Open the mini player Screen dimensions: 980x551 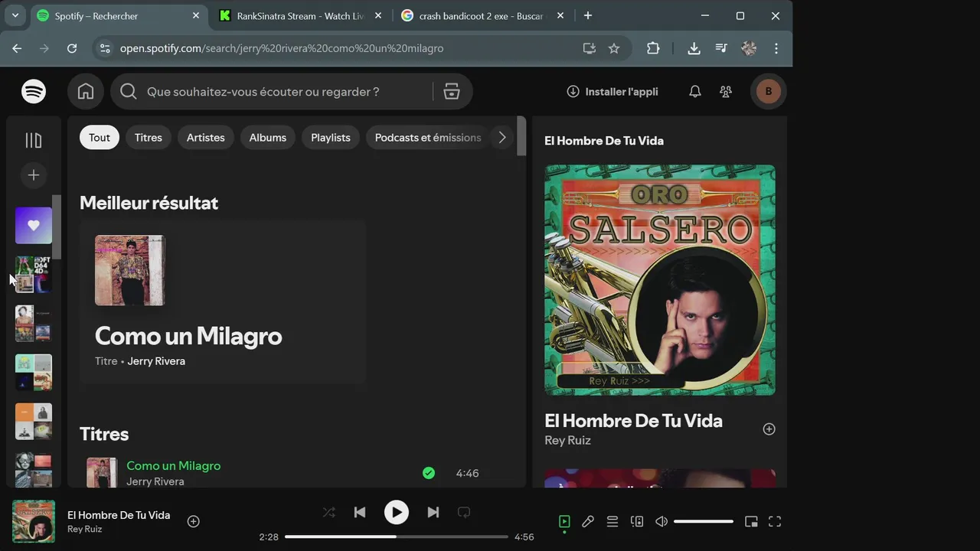751,522
